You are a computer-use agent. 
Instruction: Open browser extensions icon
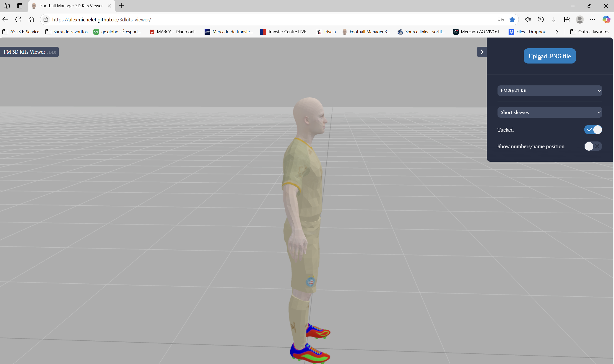coord(567,20)
